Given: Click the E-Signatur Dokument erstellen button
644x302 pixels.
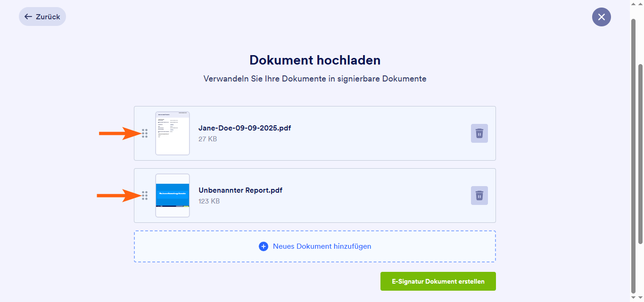Looking at the screenshot, I should coord(438,281).
